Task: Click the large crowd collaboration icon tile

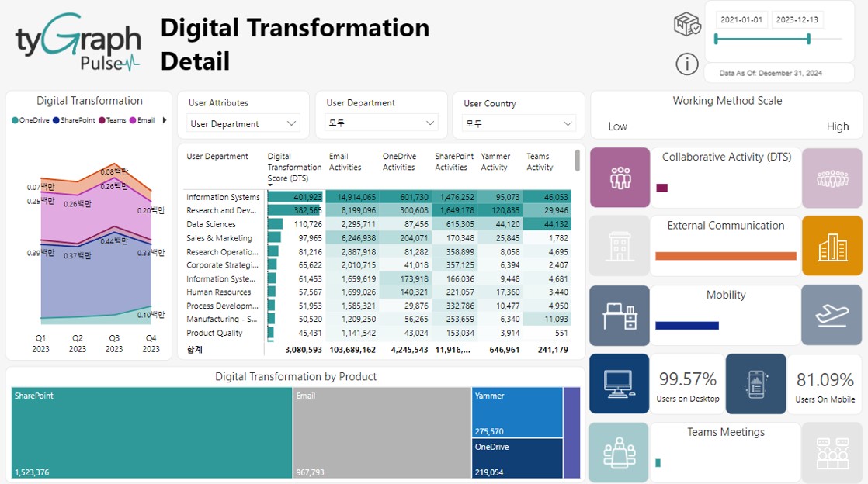Action: (x=832, y=178)
